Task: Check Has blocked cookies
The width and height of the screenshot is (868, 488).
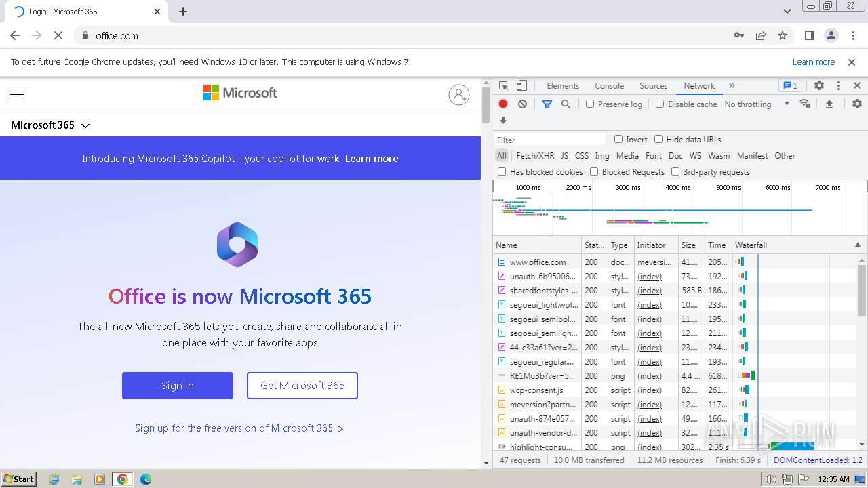Action: pos(502,172)
